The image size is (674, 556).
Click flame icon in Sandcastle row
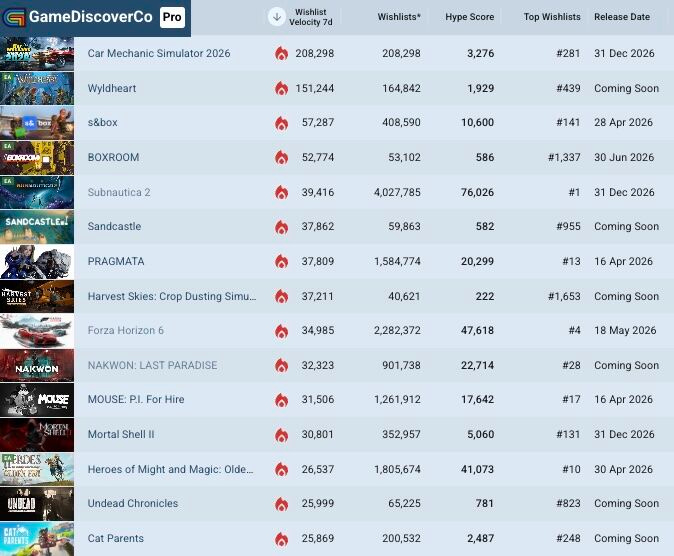[x=282, y=227]
